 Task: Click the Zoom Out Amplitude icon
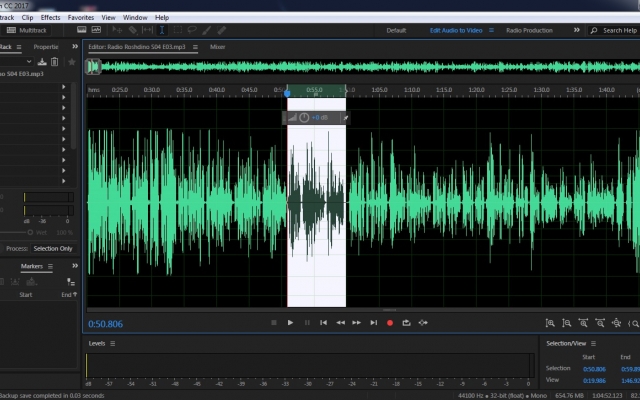tap(567, 323)
